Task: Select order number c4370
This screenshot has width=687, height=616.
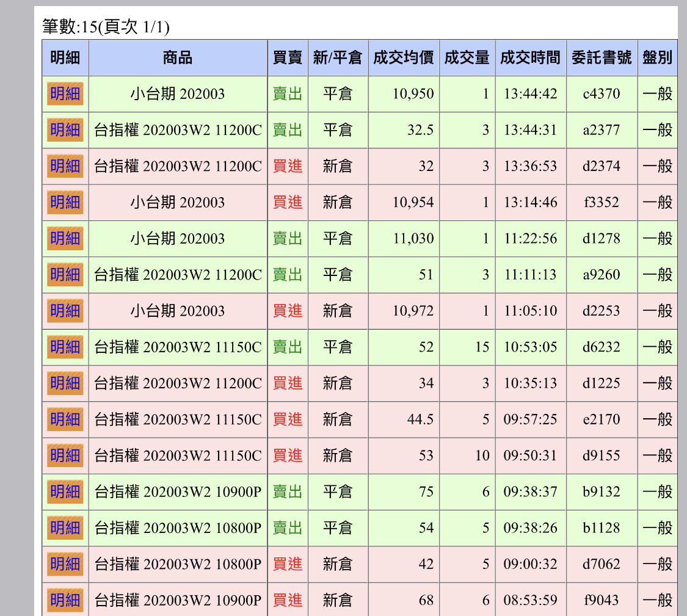Action: point(602,94)
